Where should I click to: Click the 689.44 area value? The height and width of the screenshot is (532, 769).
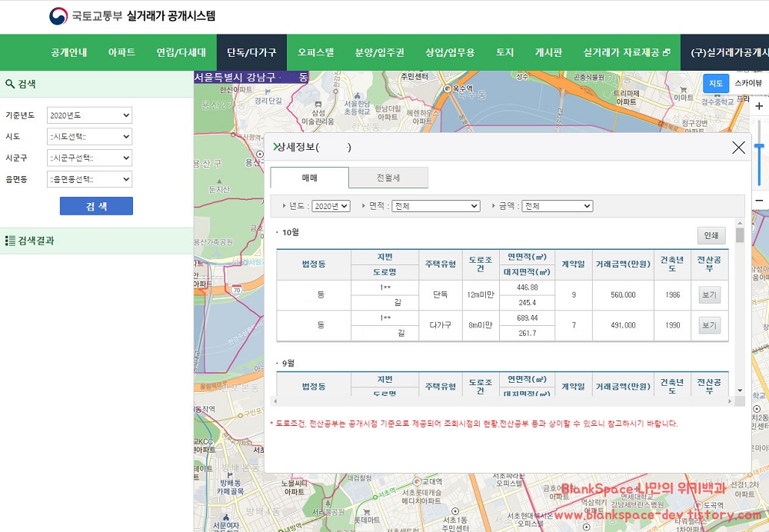click(528, 318)
